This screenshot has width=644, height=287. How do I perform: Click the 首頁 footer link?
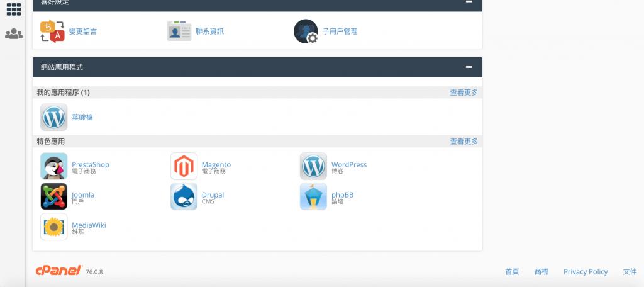(512, 272)
